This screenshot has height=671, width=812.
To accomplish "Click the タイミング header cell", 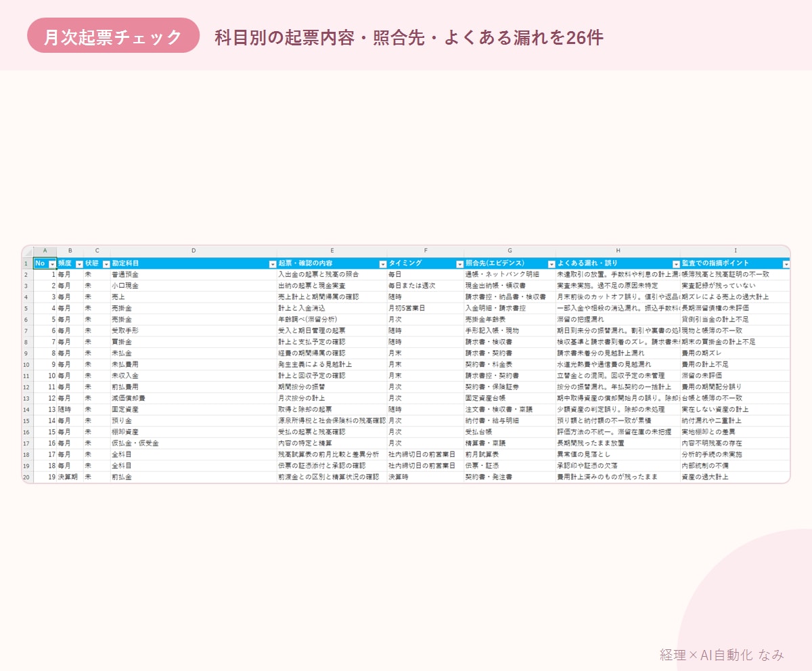I will [x=426, y=263].
